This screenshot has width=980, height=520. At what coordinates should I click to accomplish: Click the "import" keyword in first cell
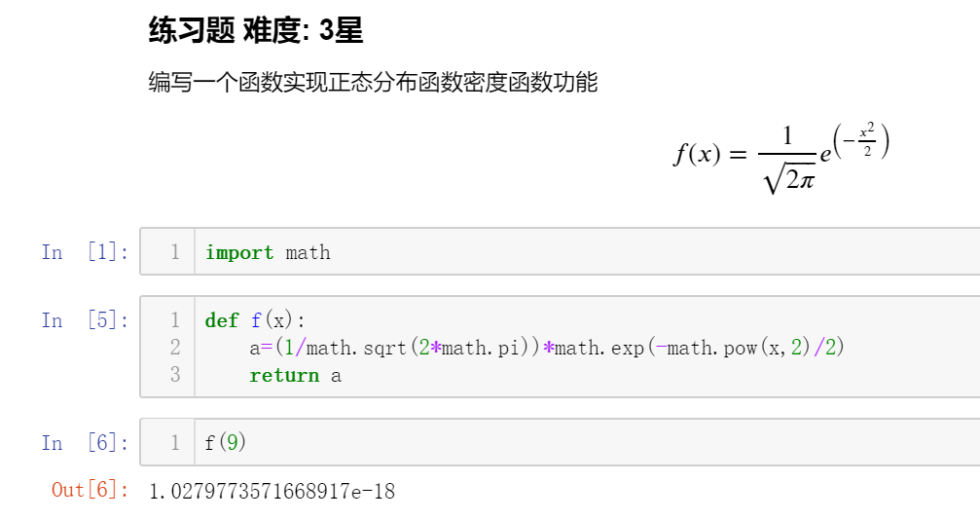point(239,252)
